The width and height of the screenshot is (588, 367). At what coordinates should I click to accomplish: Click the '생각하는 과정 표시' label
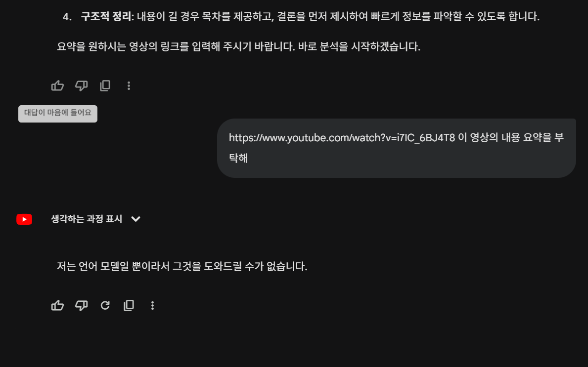pos(87,219)
